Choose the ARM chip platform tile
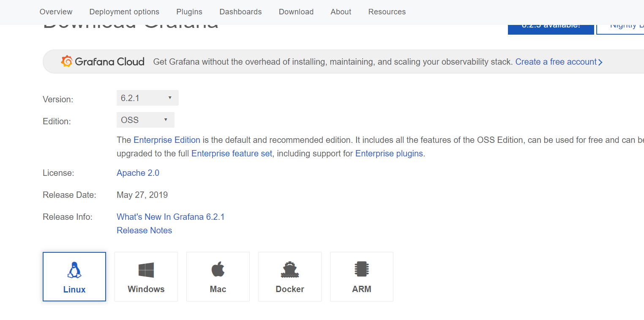 point(362,277)
